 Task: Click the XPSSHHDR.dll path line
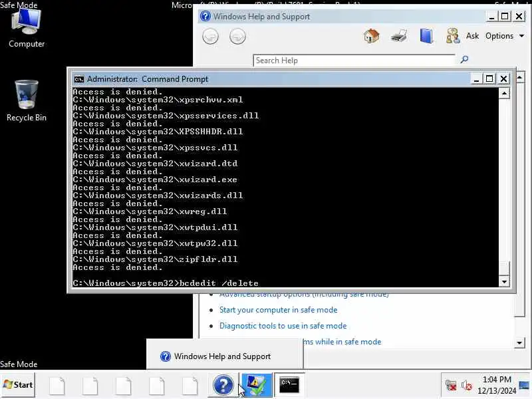point(158,132)
